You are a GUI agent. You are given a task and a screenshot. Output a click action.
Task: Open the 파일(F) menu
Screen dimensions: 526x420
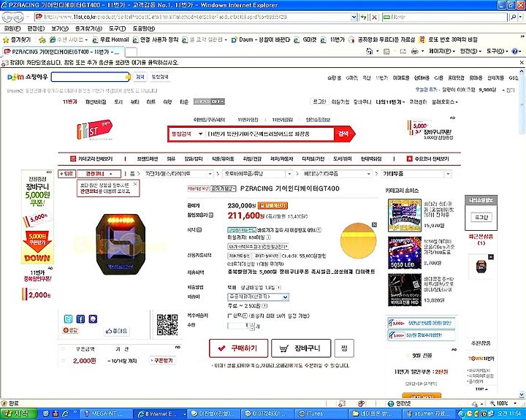click(x=12, y=28)
